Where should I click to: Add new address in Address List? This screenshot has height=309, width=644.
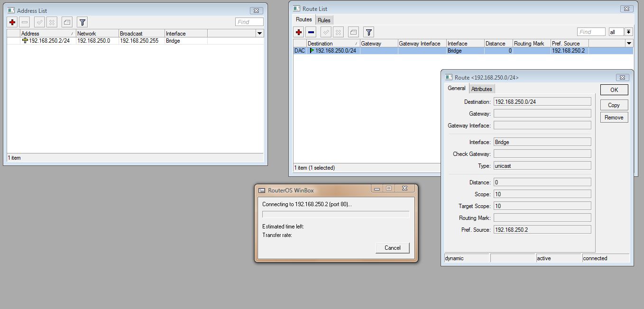pos(12,22)
